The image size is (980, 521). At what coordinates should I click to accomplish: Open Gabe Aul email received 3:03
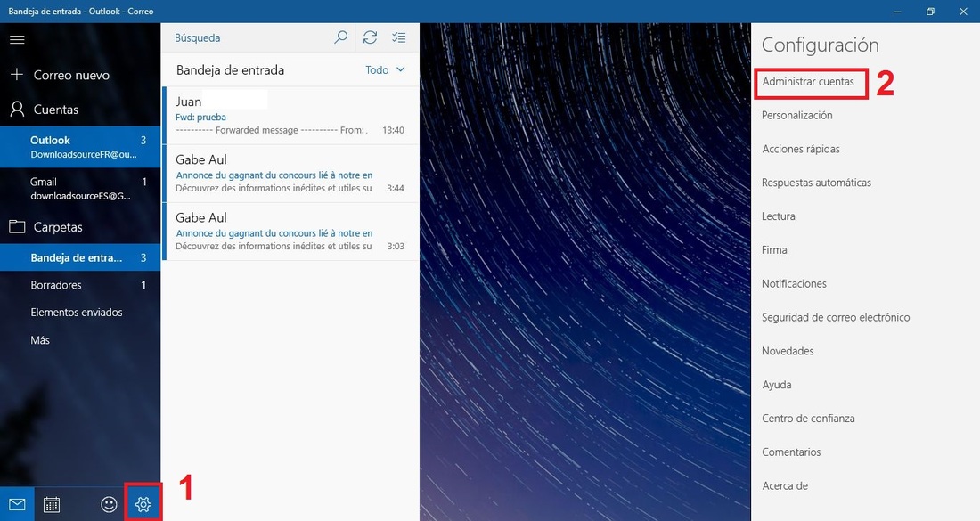pos(290,232)
